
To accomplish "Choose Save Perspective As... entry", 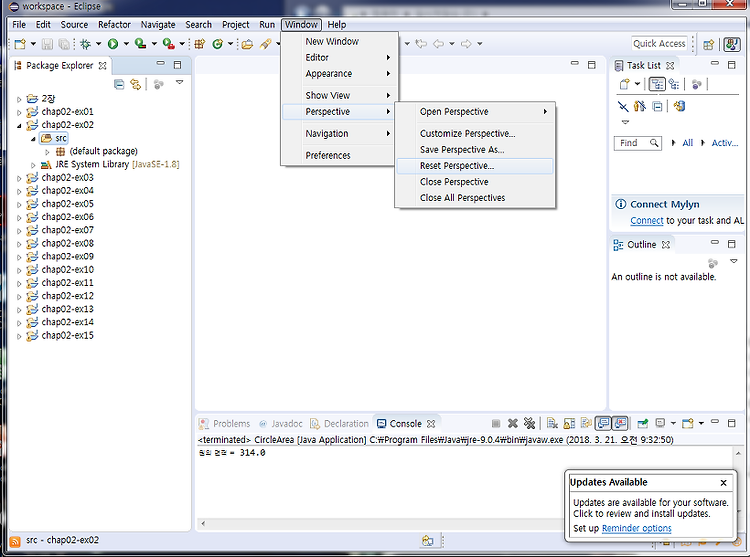I will [474, 150].
